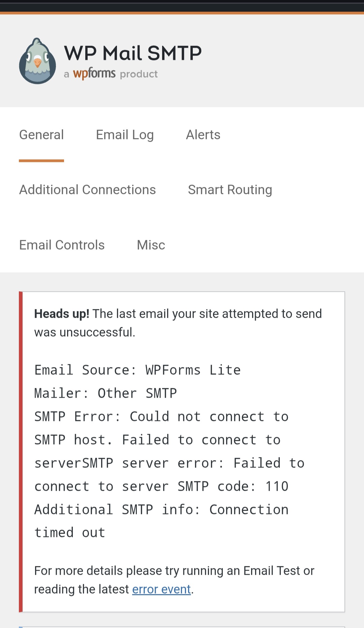The width and height of the screenshot is (364, 628).
Task: Click the WP Mail SMTP title
Action: click(133, 53)
